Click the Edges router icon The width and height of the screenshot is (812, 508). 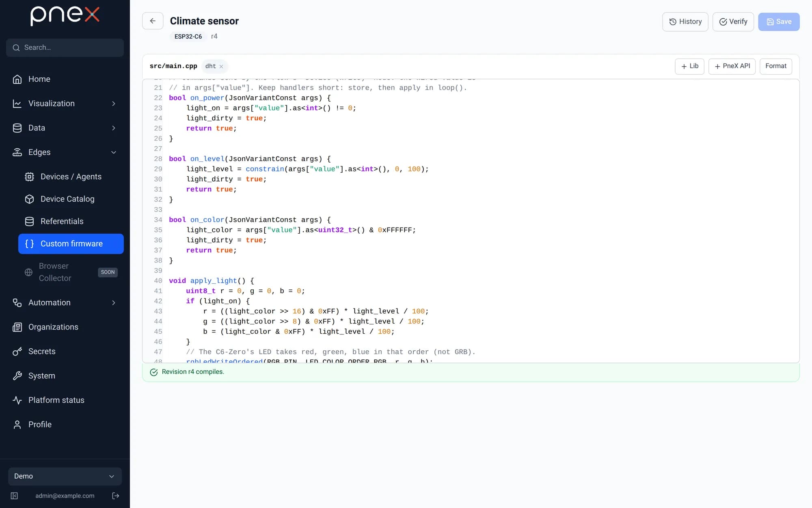(x=17, y=152)
